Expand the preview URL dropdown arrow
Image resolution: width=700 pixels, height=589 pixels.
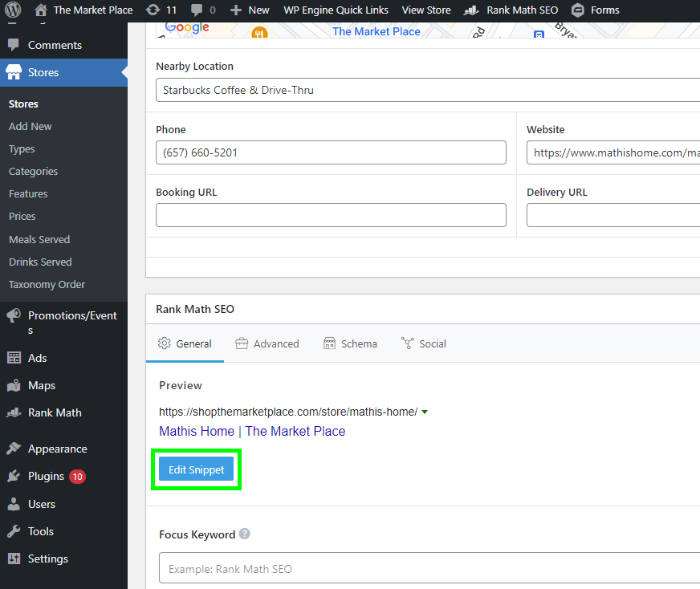pos(425,412)
